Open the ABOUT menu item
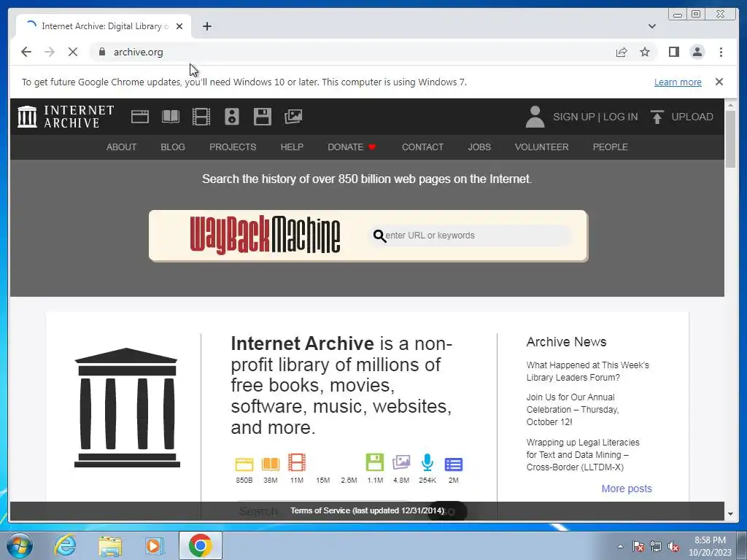The image size is (747, 560). click(x=122, y=147)
